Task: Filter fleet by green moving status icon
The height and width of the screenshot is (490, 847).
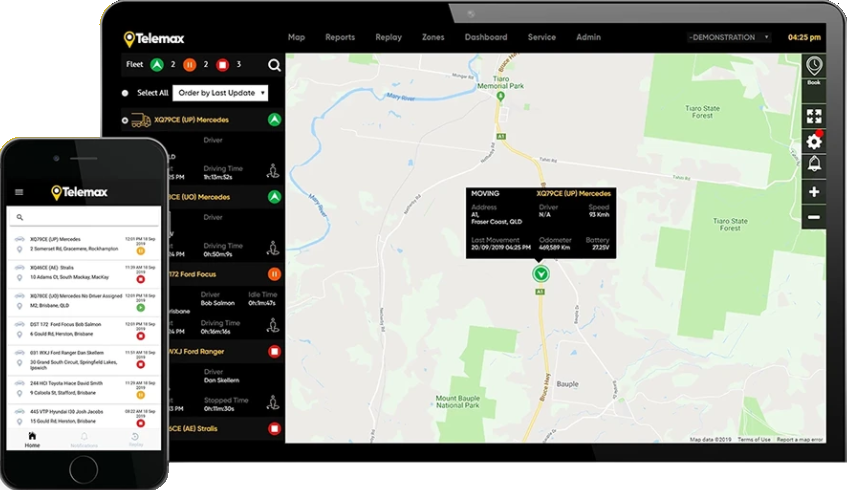Action: [x=157, y=65]
